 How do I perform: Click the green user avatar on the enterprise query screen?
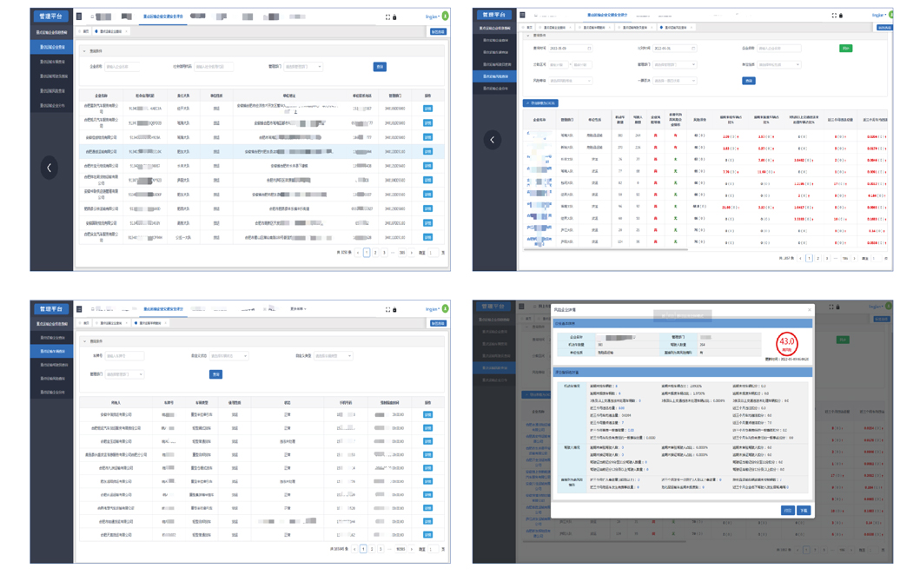coord(445,17)
